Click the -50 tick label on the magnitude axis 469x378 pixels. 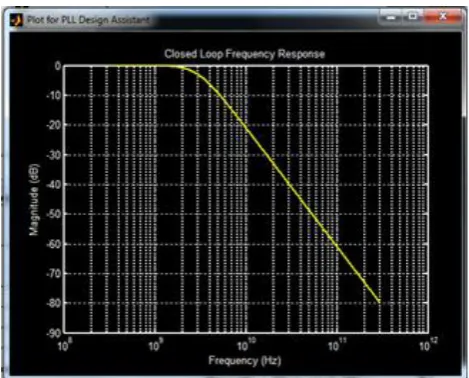53,214
